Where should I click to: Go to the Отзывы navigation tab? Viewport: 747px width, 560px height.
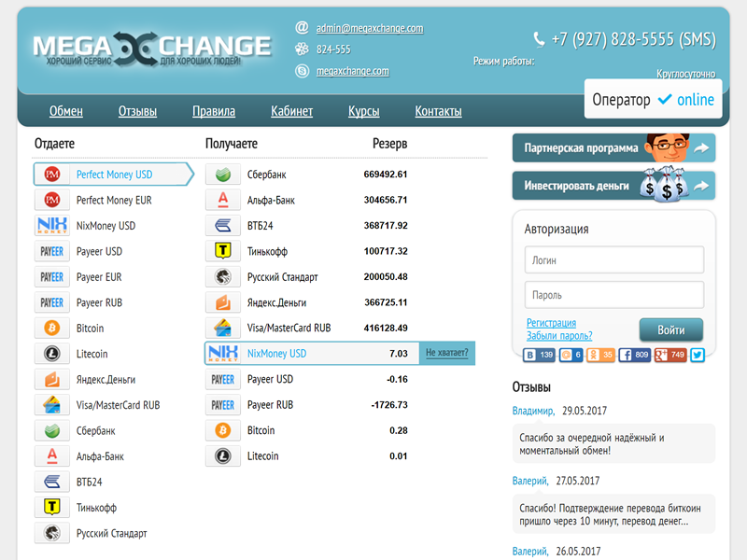[x=137, y=111]
